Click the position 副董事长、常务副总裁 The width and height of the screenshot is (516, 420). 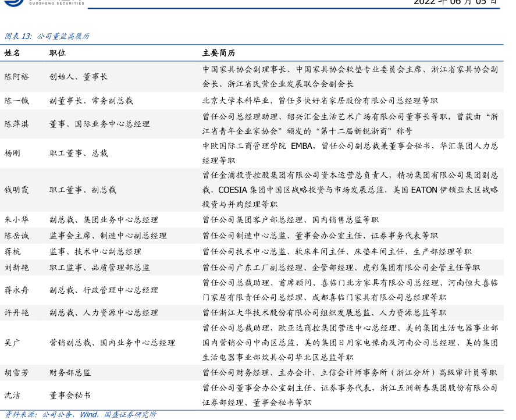click(91, 101)
